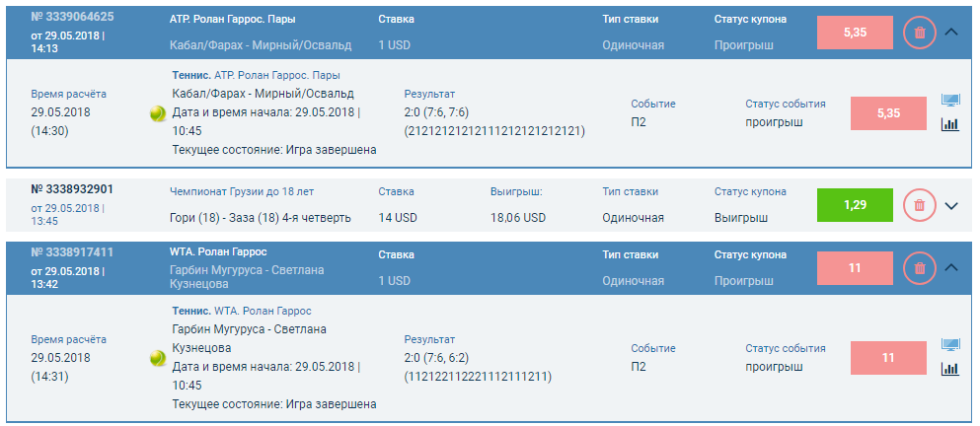Open statistics chart for Мугуруса - Кузнецова match
The height and width of the screenshot is (426, 980).
click(950, 369)
